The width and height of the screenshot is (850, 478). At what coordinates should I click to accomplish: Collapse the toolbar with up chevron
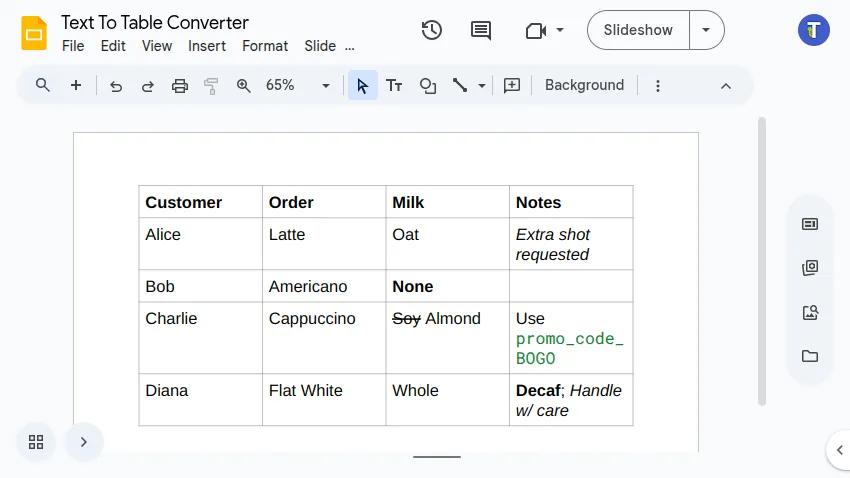(x=726, y=86)
